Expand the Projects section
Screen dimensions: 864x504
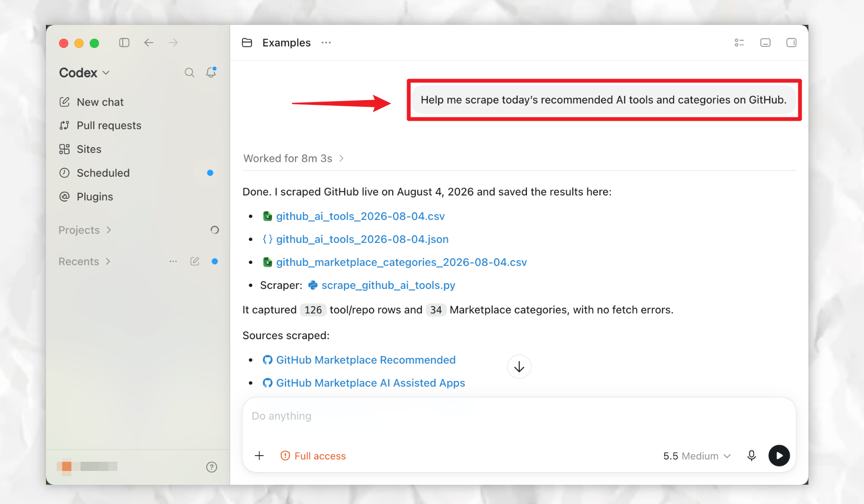[x=85, y=230]
